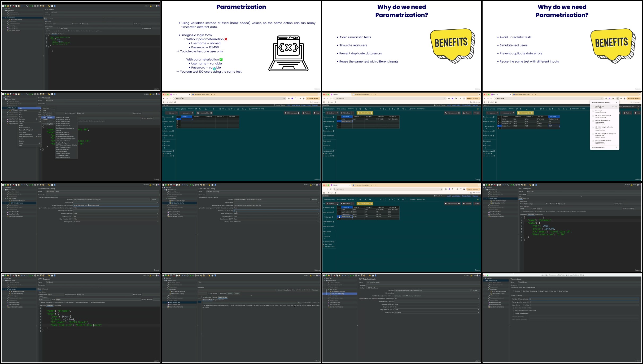This screenshot has height=364, width=643.
Task: Click open-externally icon beside csvFile (2).csv
Action: pos(616,107)
